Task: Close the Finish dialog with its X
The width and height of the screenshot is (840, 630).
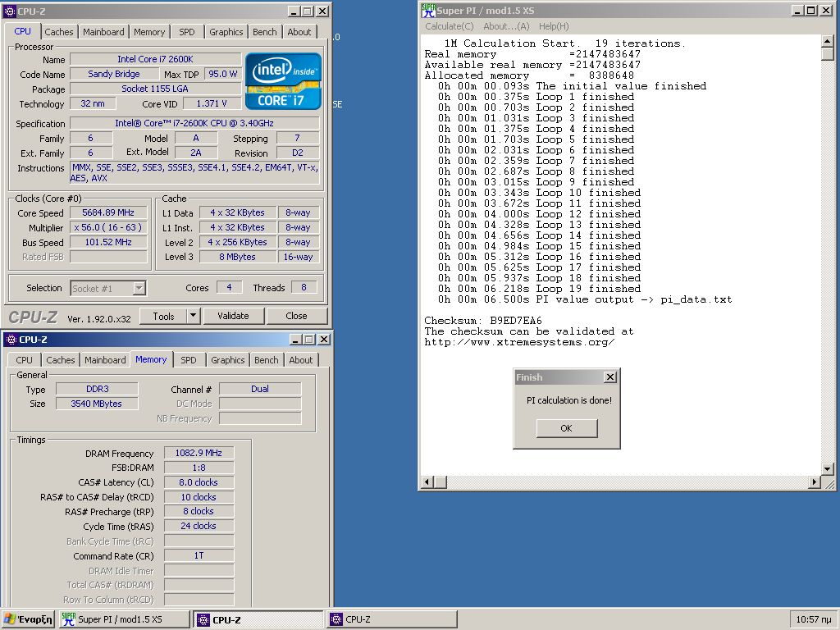Action: [609, 377]
